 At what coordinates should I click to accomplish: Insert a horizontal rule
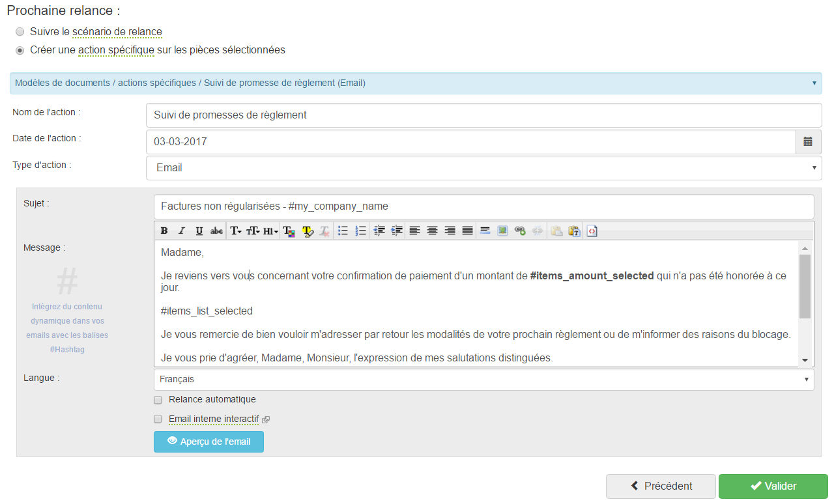tap(485, 231)
